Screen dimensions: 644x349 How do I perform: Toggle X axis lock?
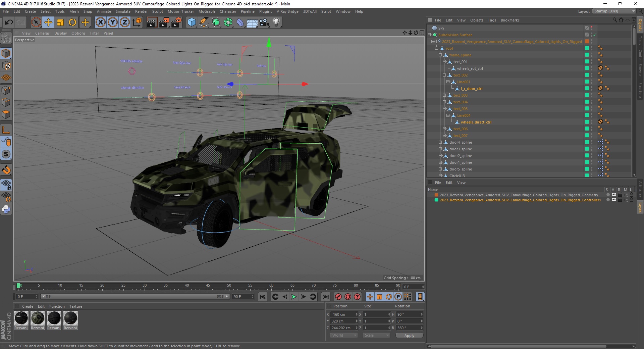pos(100,22)
